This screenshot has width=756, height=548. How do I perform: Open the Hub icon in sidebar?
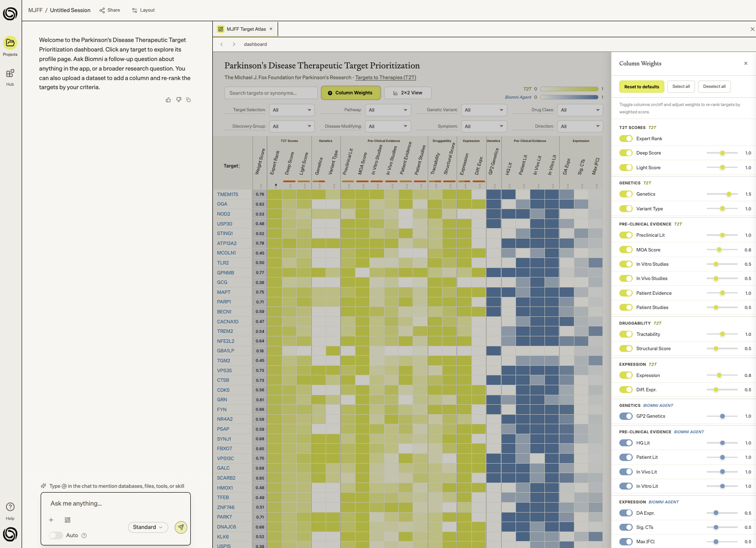point(10,73)
